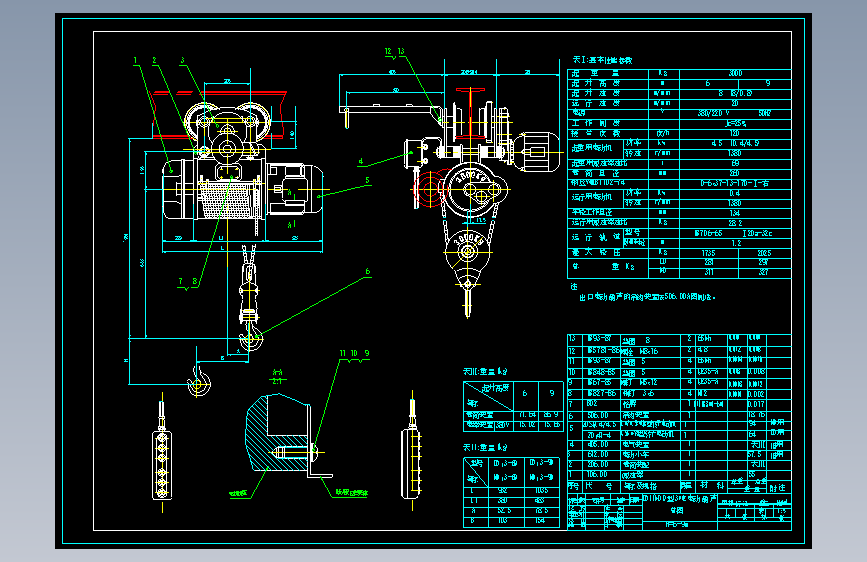Click callout number 3 above front view
Image resolution: width=867 pixels, height=562 pixels.
[x=182, y=60]
